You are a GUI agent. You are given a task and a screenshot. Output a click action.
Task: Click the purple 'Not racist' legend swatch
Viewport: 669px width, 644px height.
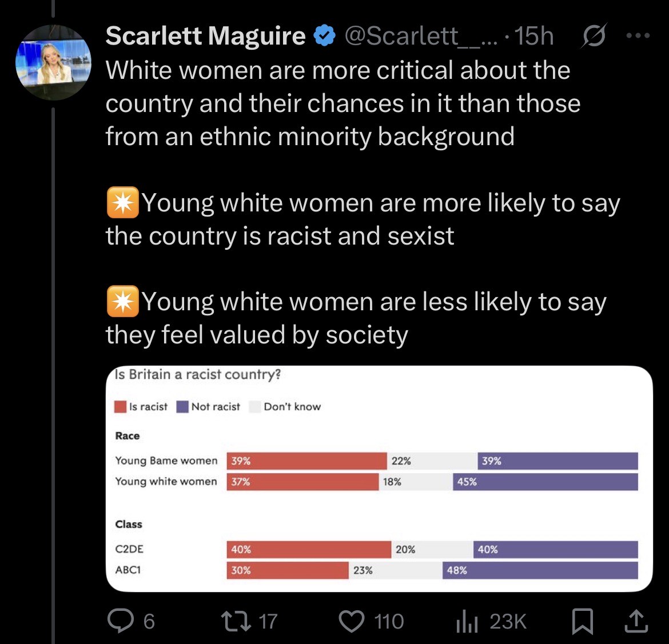tap(182, 407)
